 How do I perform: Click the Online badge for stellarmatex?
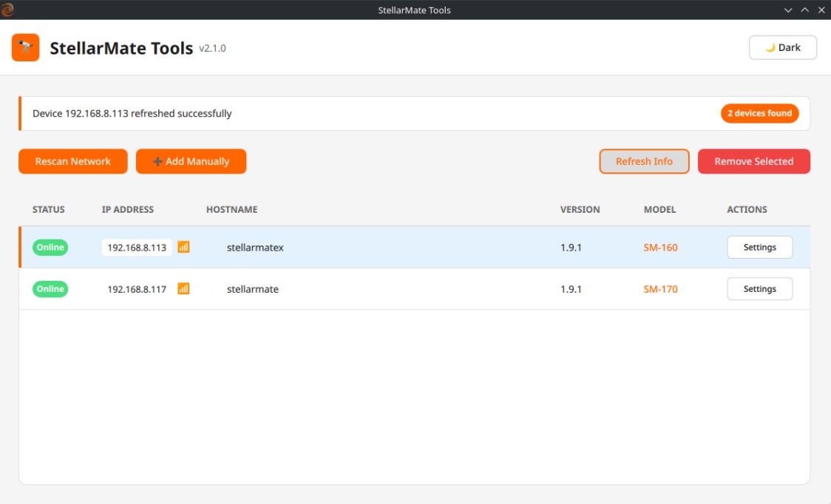(50, 247)
